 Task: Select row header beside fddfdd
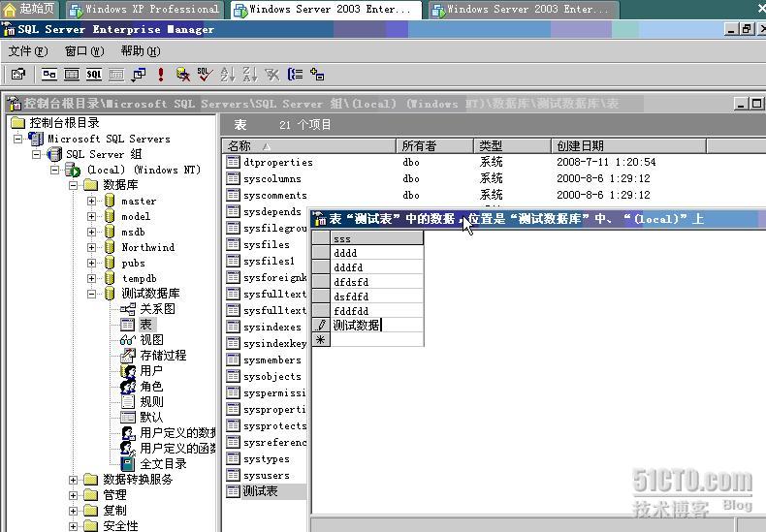tap(321, 310)
